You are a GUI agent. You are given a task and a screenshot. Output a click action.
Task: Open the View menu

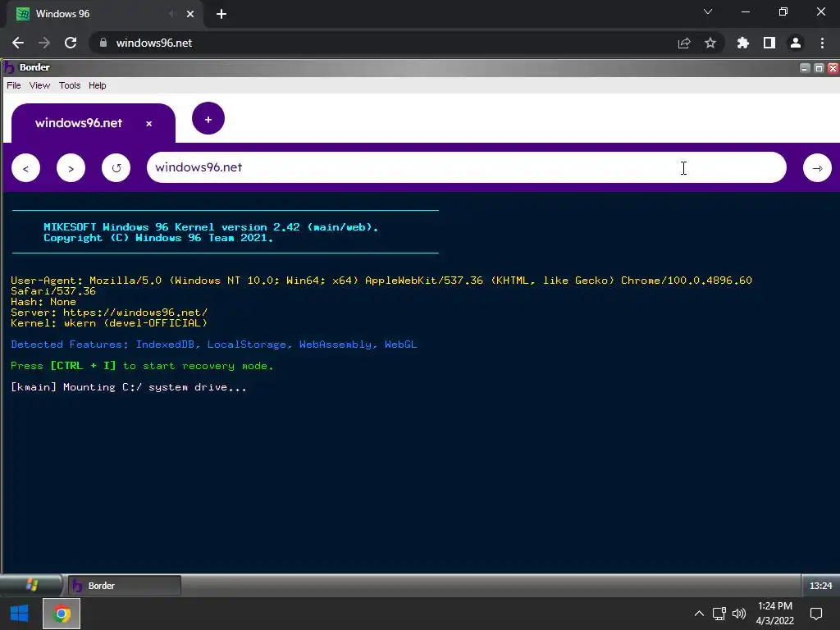(x=39, y=85)
